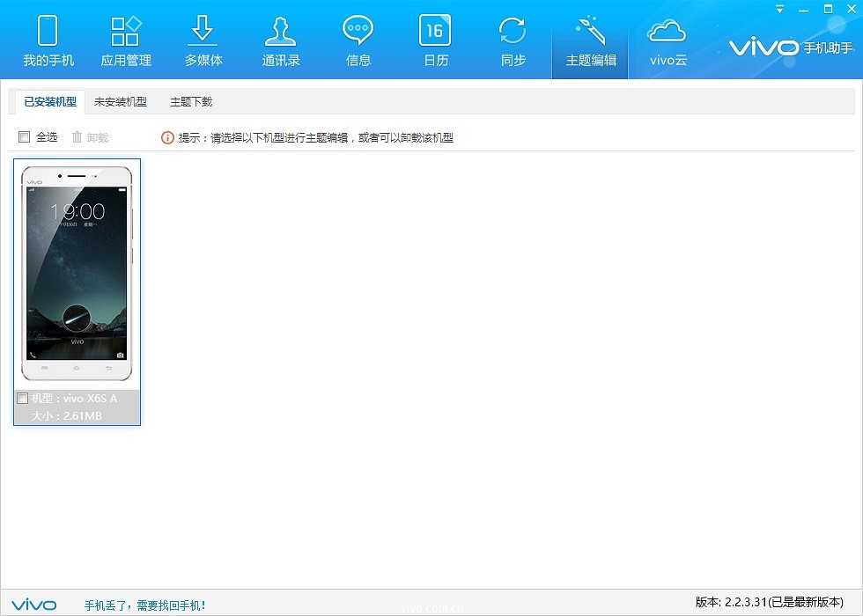
Task: Open 应用管理 app management
Action: (x=126, y=40)
